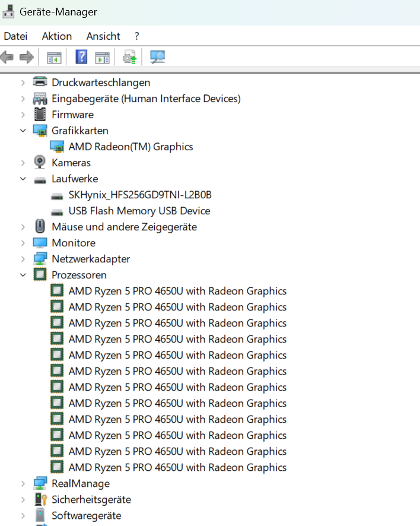Select the Eingabegeräte (Human Interface Devices) label
The image size is (420, 526).
click(146, 99)
